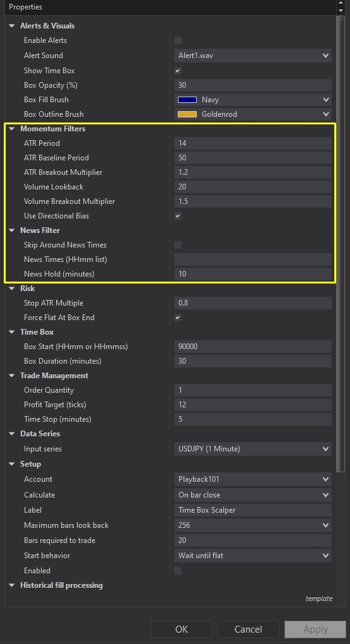The height and width of the screenshot is (644, 350).
Task: Select the Order Quantity label
Action: click(49, 390)
